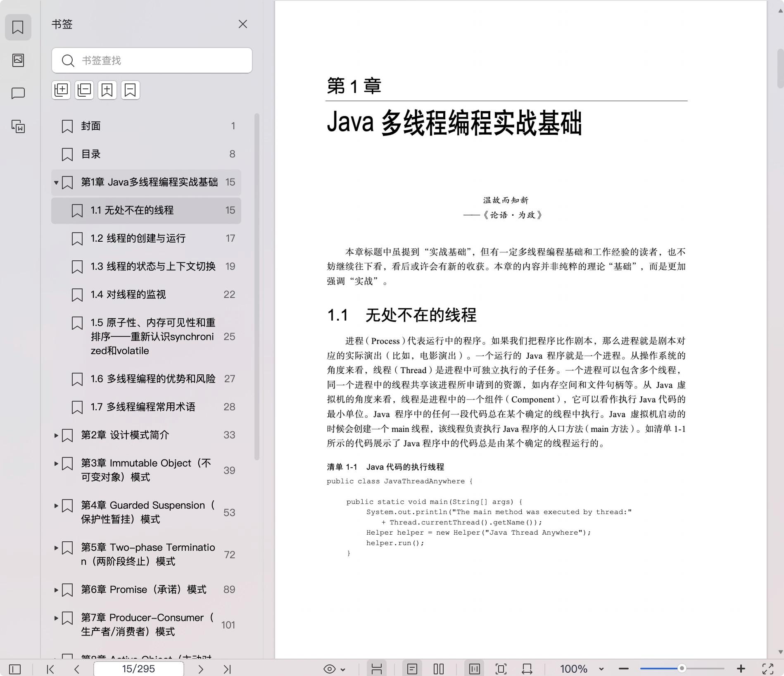Open bookmark 第6章 Promise（承诺）模式
784x676 pixels.
(x=146, y=590)
